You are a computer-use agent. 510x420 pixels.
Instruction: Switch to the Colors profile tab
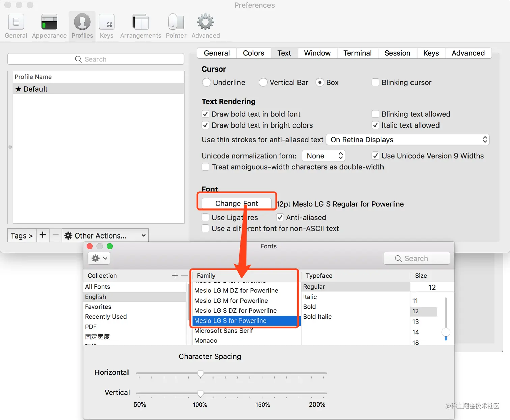tap(254, 53)
